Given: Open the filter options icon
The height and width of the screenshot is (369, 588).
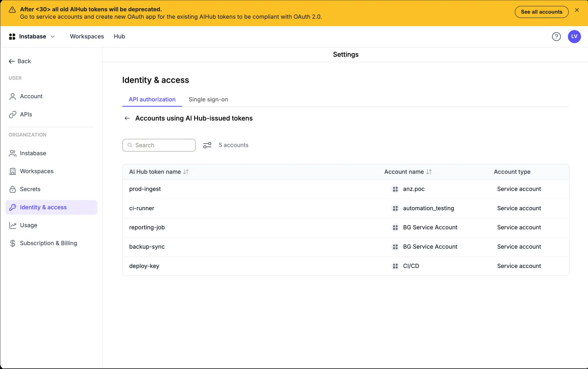Looking at the screenshot, I should [207, 145].
